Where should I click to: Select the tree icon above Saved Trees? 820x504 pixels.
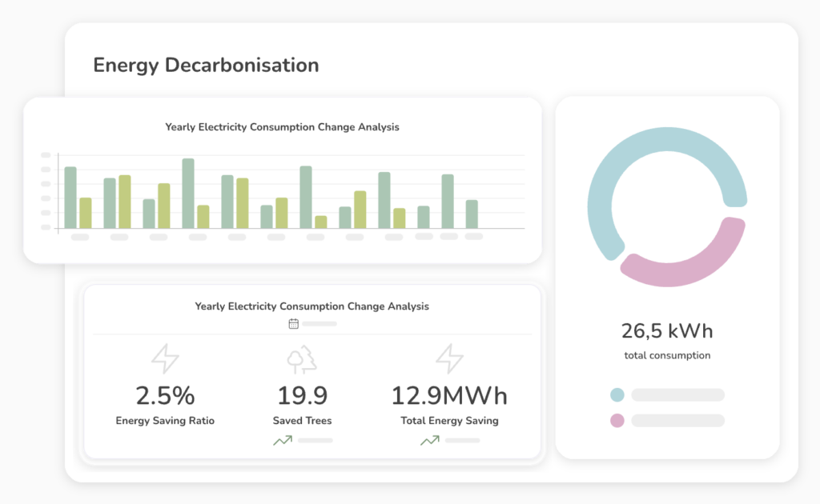pyautogui.click(x=302, y=359)
